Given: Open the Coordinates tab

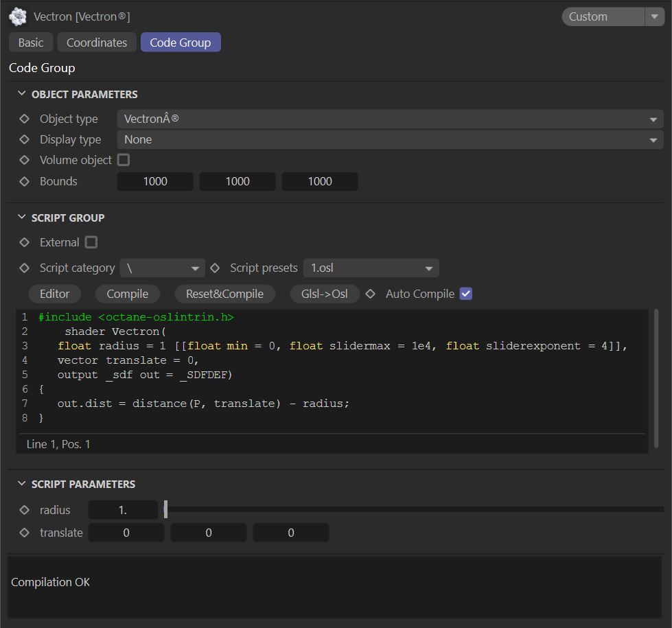Looking at the screenshot, I should tap(97, 43).
